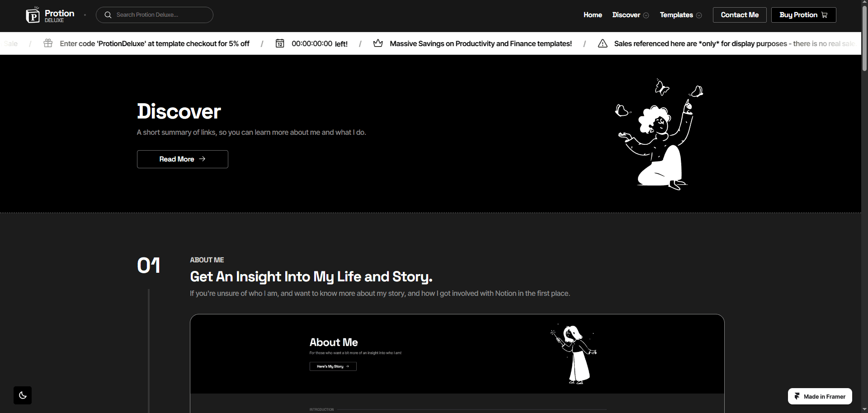This screenshot has width=868, height=413.
Task: Click the Protion DELUXE brand text
Action: (x=59, y=16)
